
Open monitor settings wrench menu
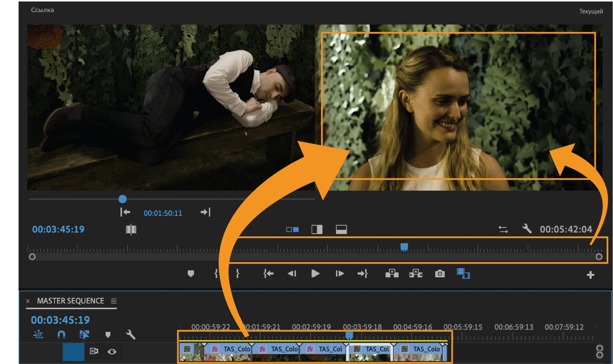pyautogui.click(x=527, y=229)
